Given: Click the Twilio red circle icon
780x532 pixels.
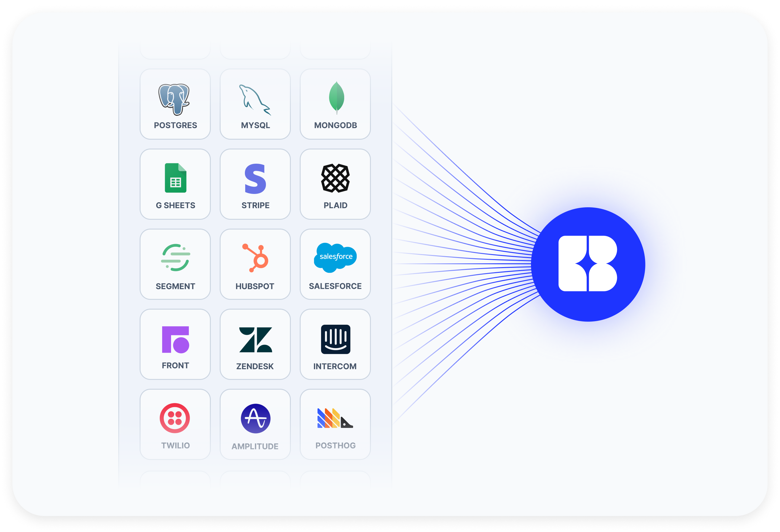Looking at the screenshot, I should [x=175, y=418].
